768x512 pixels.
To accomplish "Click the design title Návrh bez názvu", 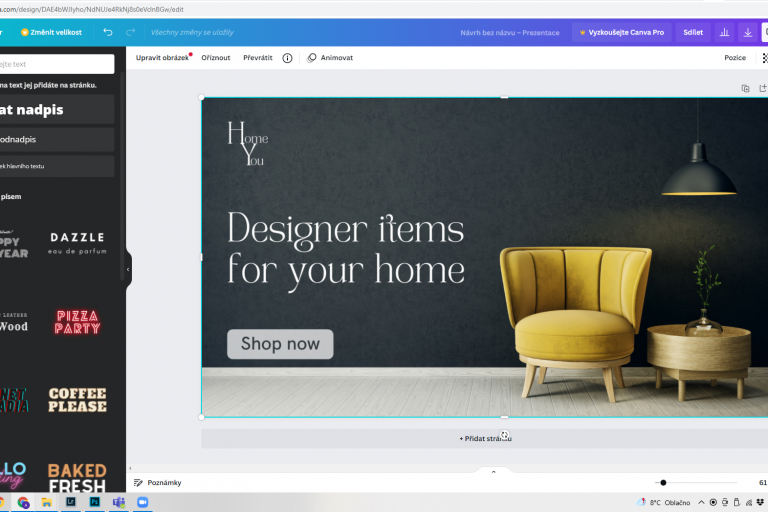I will coord(509,33).
